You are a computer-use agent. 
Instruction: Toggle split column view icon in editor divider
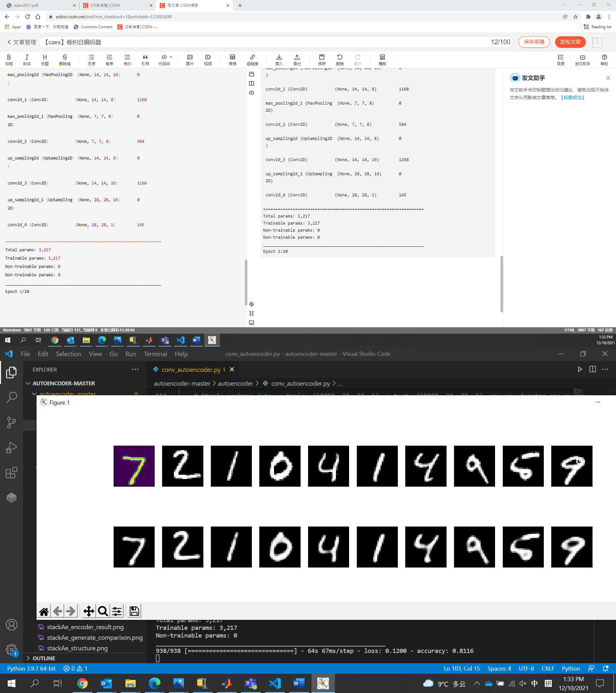pos(252,83)
